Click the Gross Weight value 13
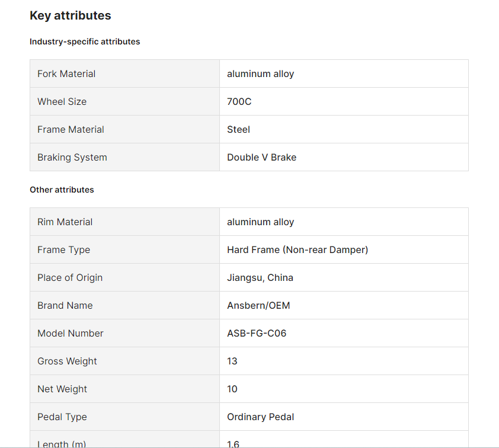499x448 pixels. pyautogui.click(x=232, y=361)
